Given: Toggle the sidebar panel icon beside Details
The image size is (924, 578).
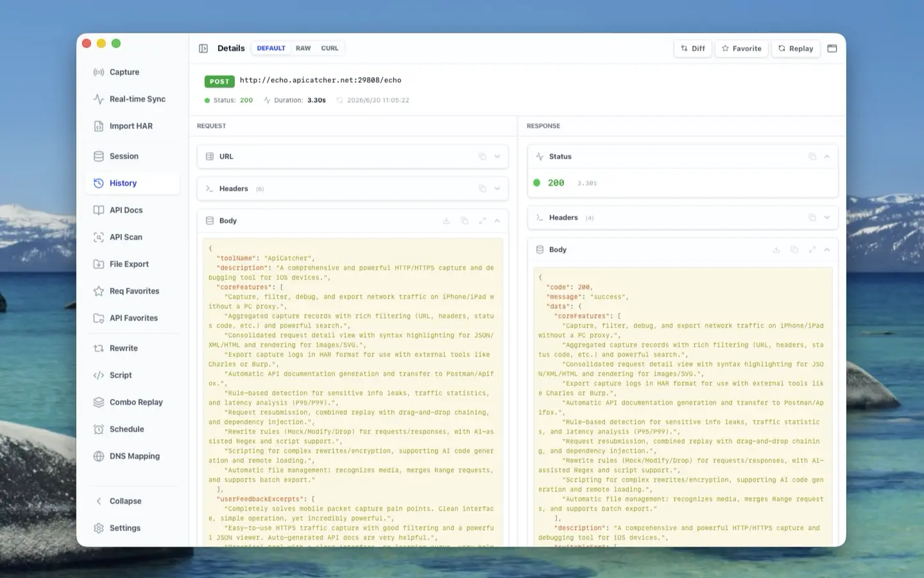Looking at the screenshot, I should (x=203, y=48).
